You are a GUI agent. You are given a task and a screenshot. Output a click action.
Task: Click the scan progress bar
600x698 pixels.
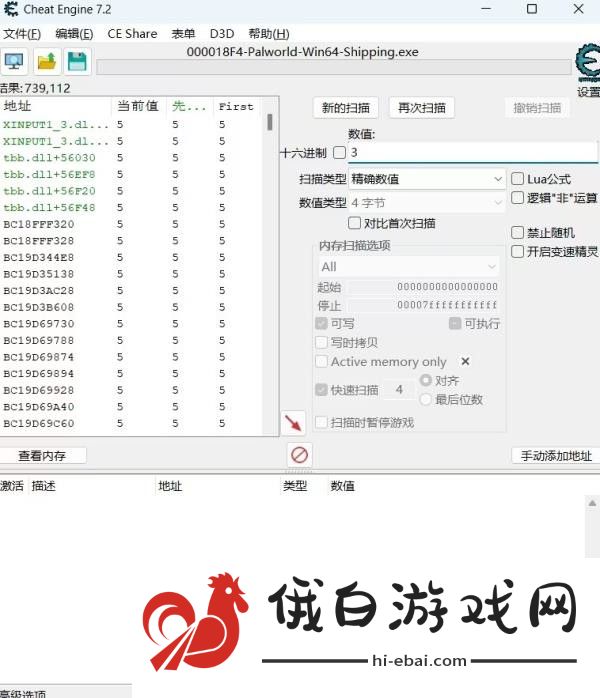coord(334,67)
